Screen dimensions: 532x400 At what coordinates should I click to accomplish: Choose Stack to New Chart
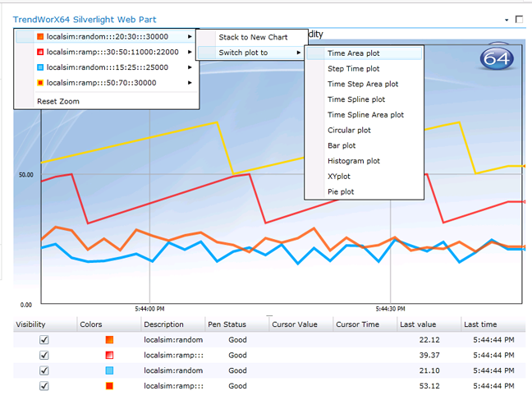(x=252, y=37)
